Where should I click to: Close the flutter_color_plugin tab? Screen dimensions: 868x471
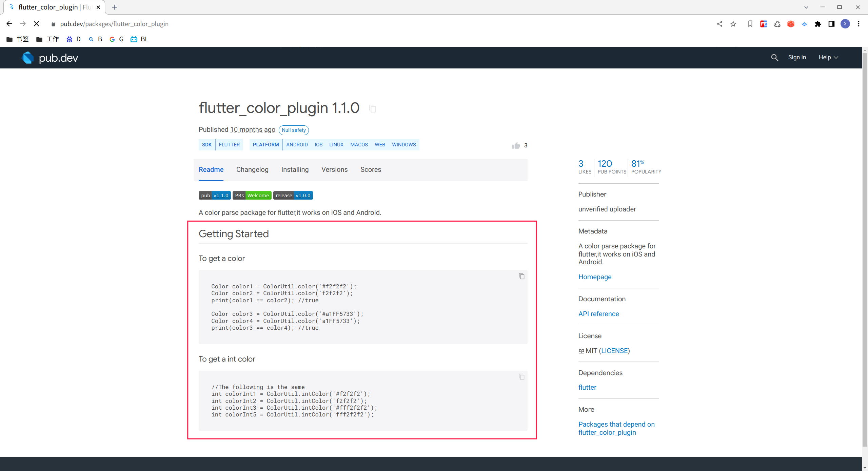(x=98, y=7)
